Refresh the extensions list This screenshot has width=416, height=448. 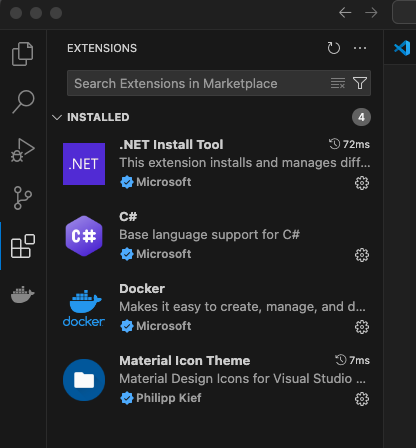click(x=333, y=48)
